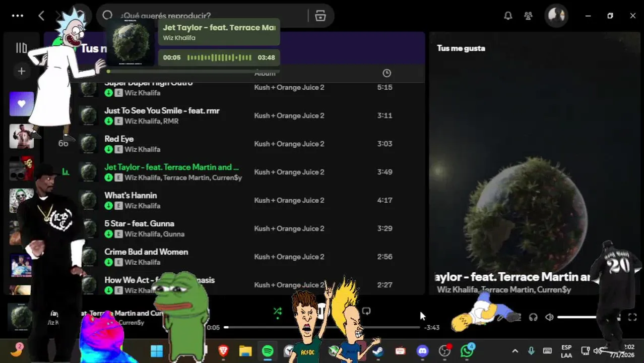
Task: Click the search magnifier icon
Action: pyautogui.click(x=107, y=15)
